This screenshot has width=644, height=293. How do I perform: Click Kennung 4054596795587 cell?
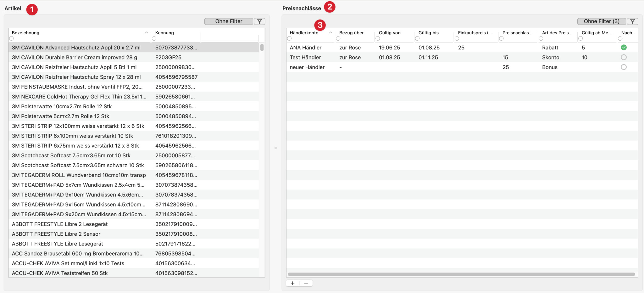coord(176,77)
